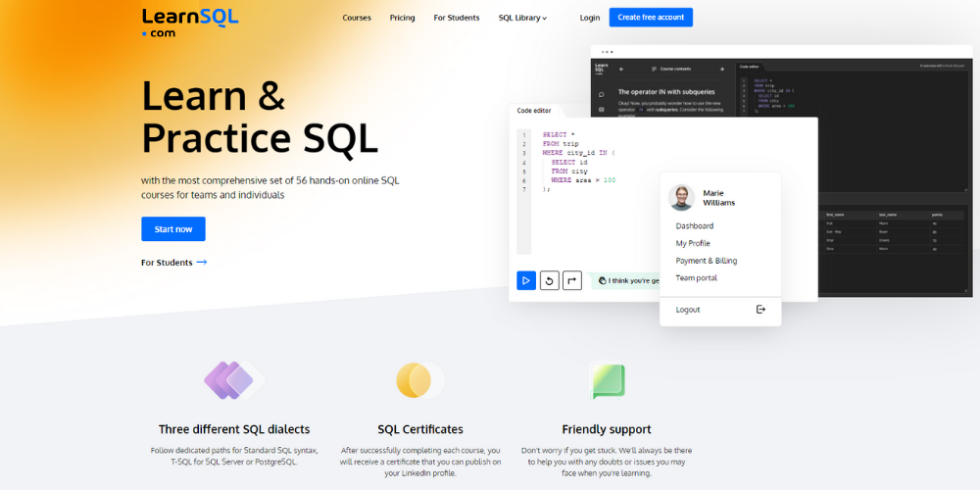Click the yellow SQL Certificates circles icon
The image size is (980, 490).
point(420,380)
